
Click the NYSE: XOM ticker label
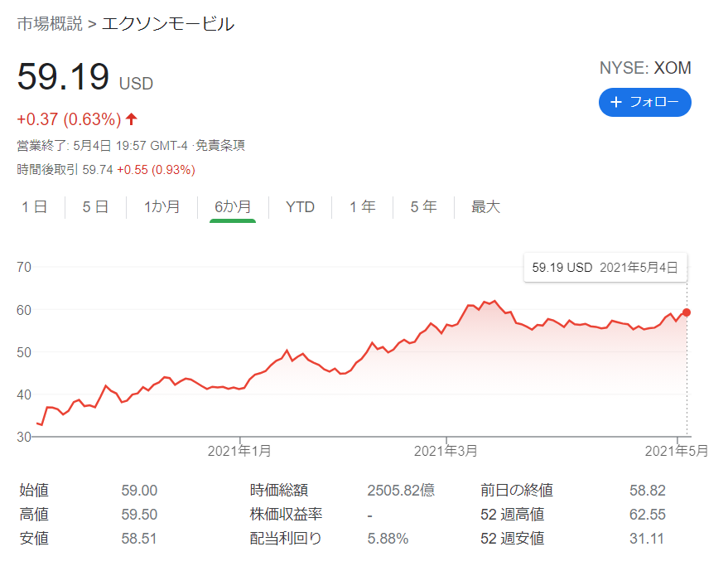coord(645,68)
